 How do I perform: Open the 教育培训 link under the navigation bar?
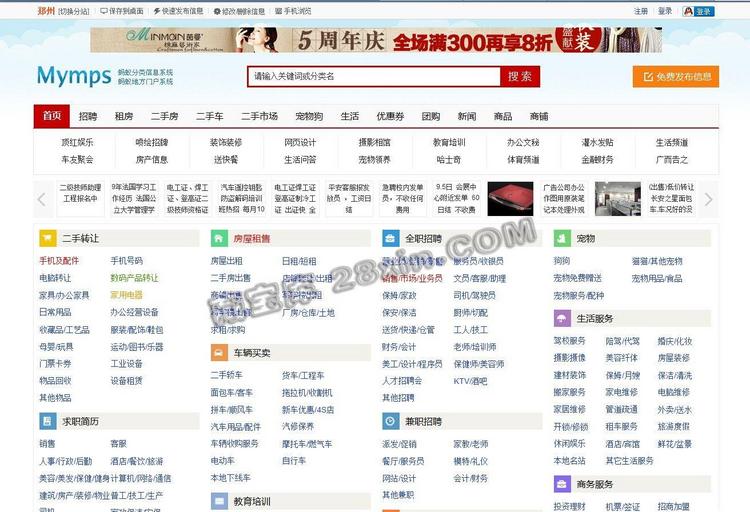coord(449,142)
